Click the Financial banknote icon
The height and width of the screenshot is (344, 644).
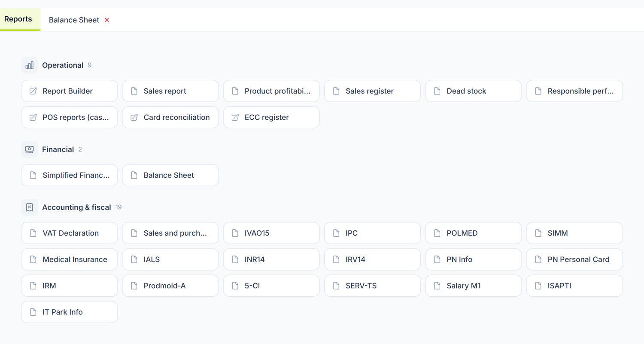click(30, 149)
